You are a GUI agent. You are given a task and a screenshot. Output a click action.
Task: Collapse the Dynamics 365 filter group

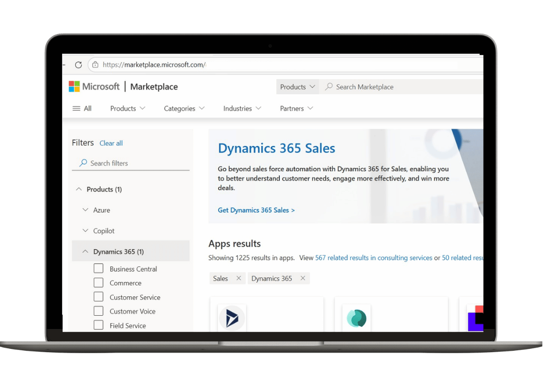coord(85,252)
